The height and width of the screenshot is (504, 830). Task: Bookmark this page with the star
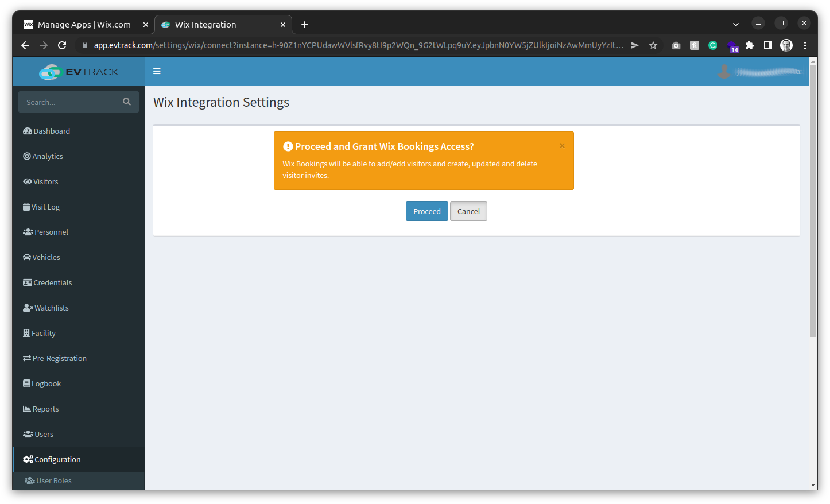653,45
